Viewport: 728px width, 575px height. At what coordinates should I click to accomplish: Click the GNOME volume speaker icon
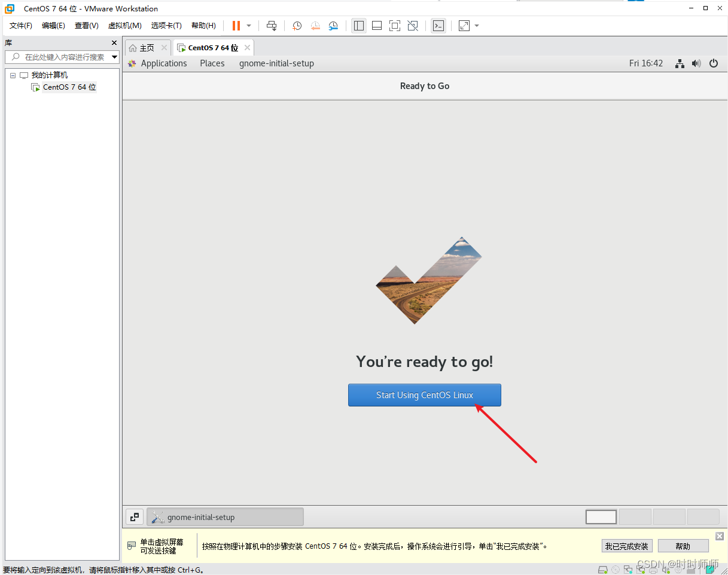tap(696, 63)
